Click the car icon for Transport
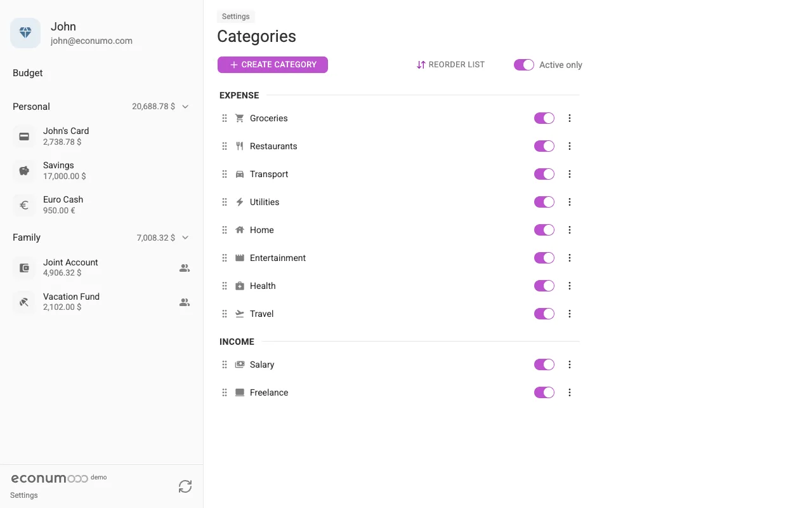This screenshot has width=812, height=508. [240, 174]
